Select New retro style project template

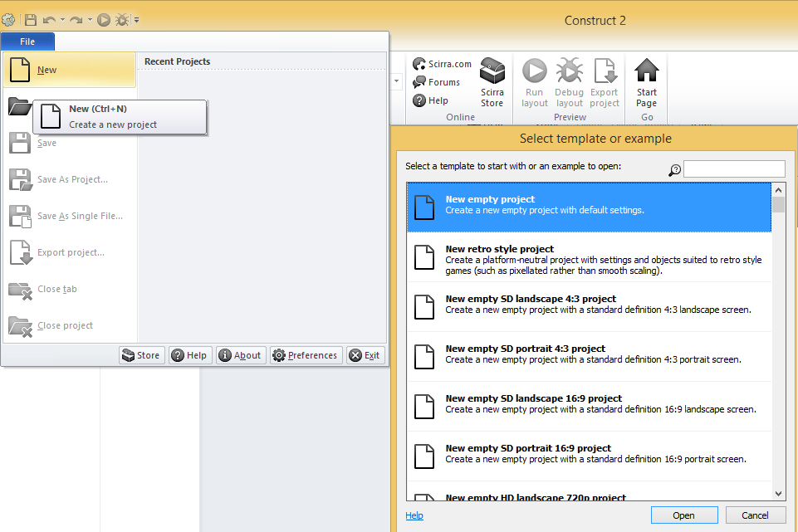589,257
